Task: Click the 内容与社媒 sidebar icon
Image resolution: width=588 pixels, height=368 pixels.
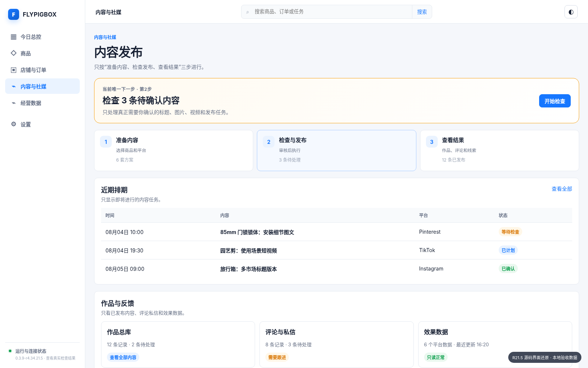Action: (14, 86)
